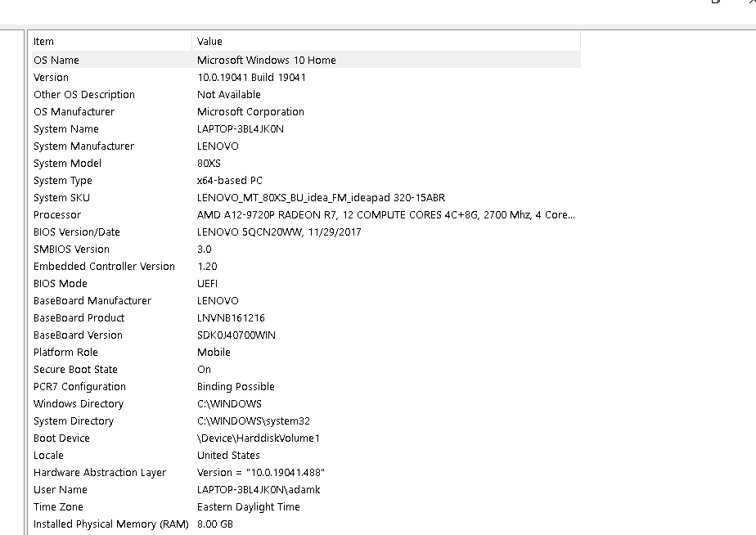Select the System Model row
Viewport: 756px width, 535px height.
(x=306, y=164)
